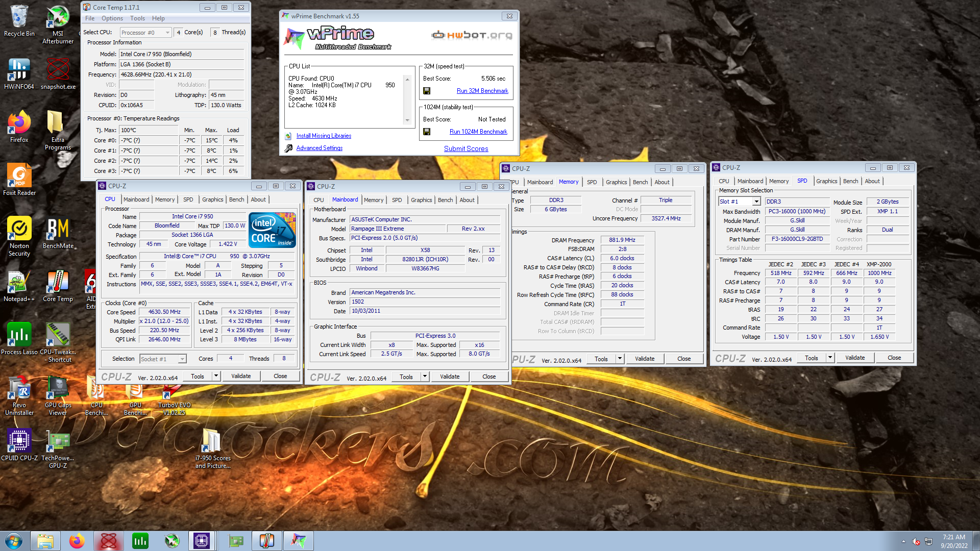The width and height of the screenshot is (980, 551).
Task: Click the save icon next to 1024M best score
Action: tap(427, 132)
